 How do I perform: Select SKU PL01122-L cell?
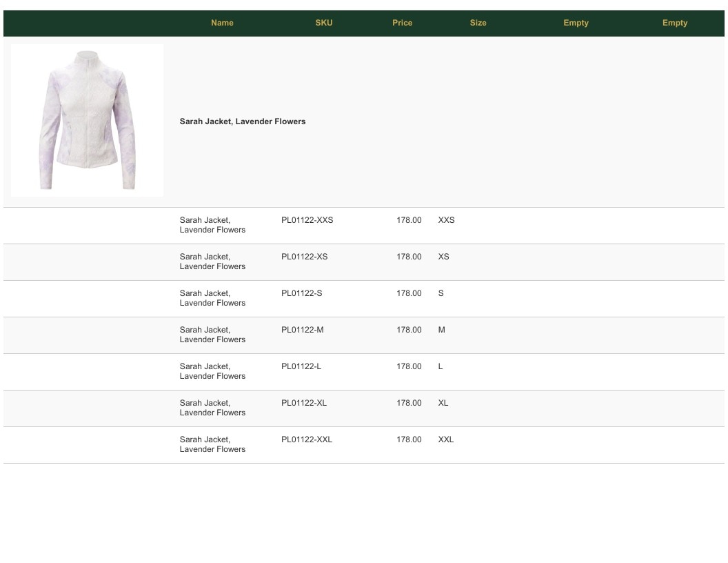tap(301, 366)
